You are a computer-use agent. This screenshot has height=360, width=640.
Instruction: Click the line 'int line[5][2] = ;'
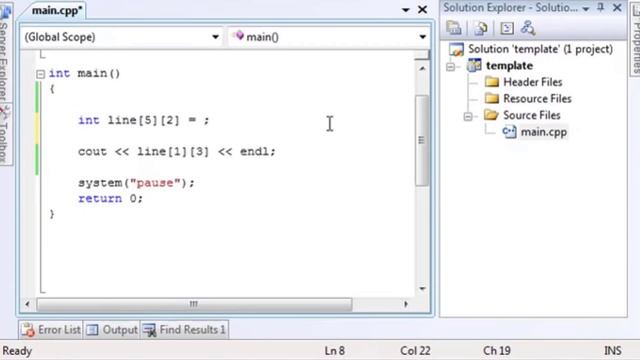point(144,120)
